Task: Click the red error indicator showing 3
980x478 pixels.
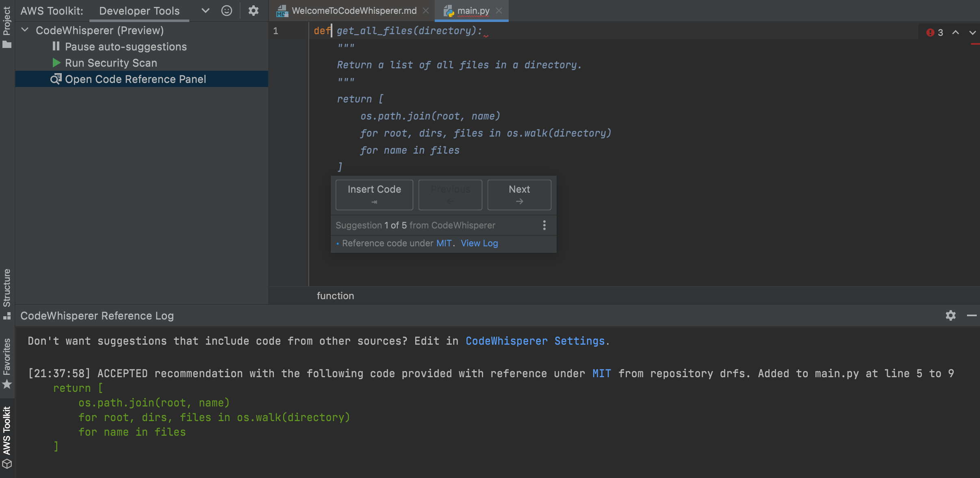Action: click(x=934, y=33)
